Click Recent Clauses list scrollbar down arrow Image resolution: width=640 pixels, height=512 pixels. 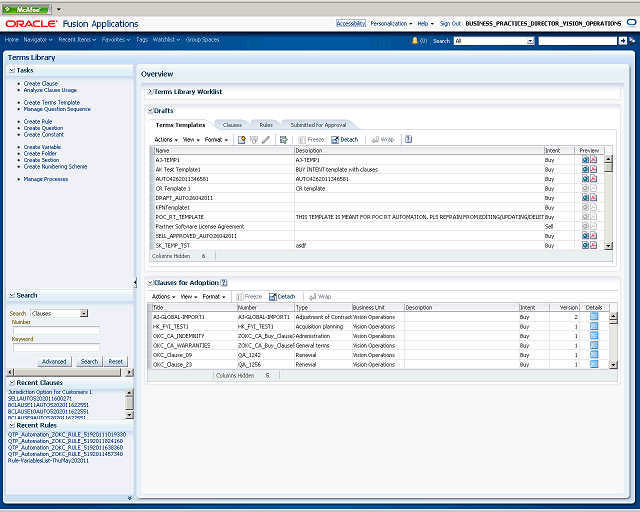click(129, 415)
